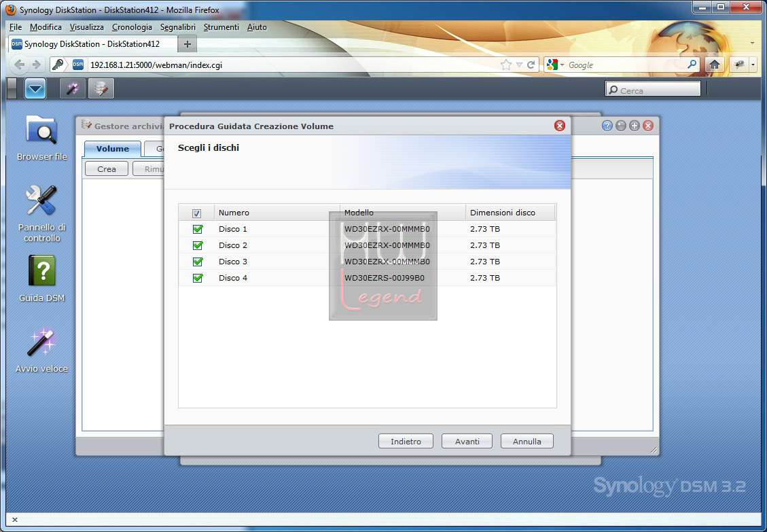This screenshot has height=532, width=767.
Task: Sort by the Dimensioni disco column header
Action: coord(510,213)
